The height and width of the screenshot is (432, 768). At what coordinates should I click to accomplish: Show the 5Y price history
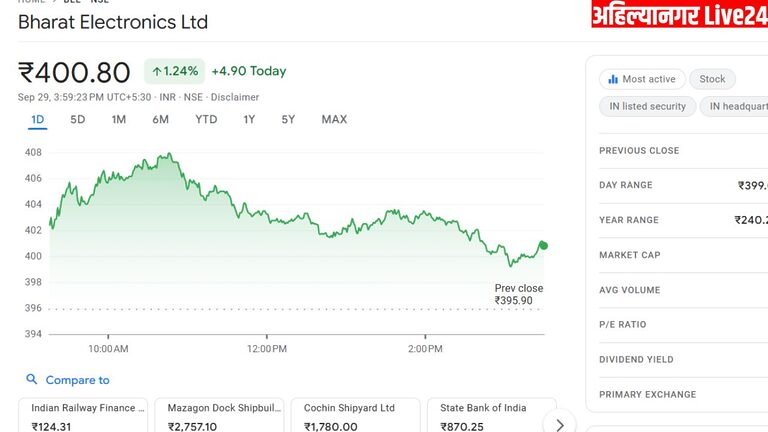[288, 120]
